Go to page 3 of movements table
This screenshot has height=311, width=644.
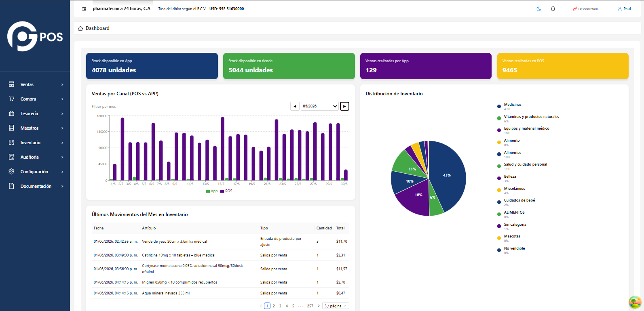point(280,306)
